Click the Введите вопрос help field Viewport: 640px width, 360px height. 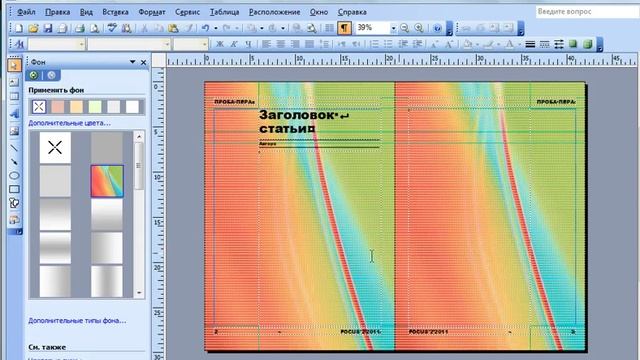pos(587,11)
